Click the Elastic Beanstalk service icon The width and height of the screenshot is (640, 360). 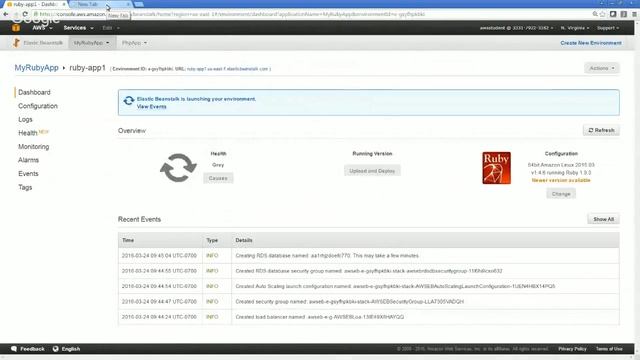pyautogui.click(x=16, y=43)
